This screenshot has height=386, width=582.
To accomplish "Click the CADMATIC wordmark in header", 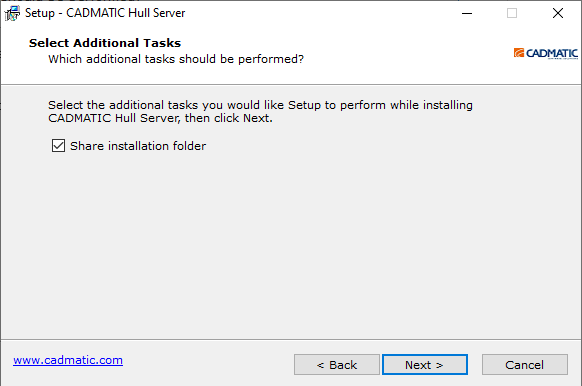I will click(552, 53).
